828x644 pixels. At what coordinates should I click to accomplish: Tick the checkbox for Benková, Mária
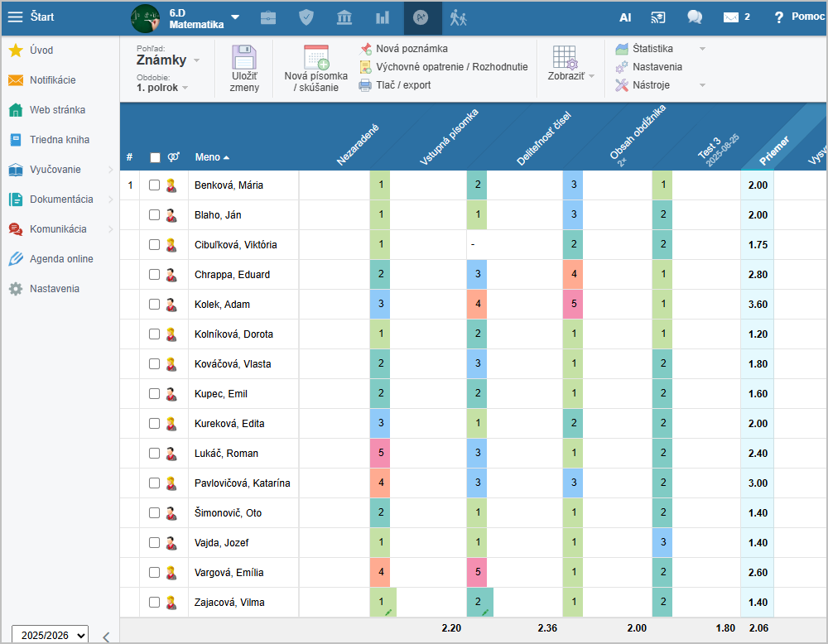point(154,185)
